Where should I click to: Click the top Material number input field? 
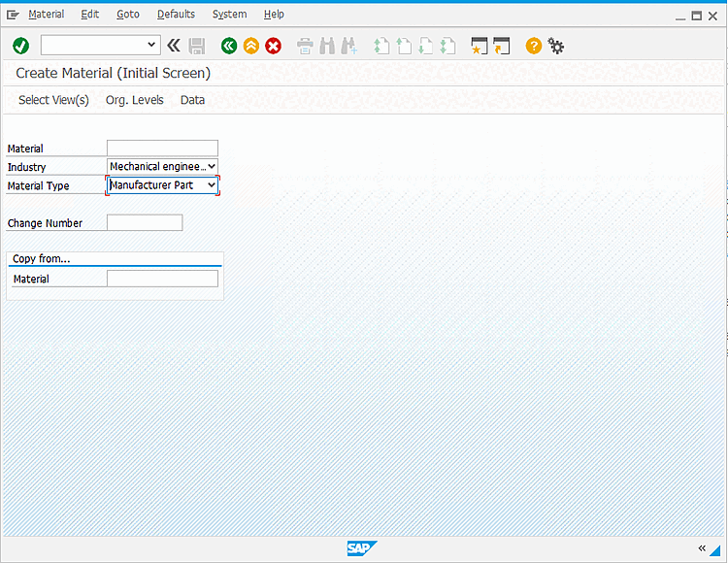pos(162,149)
